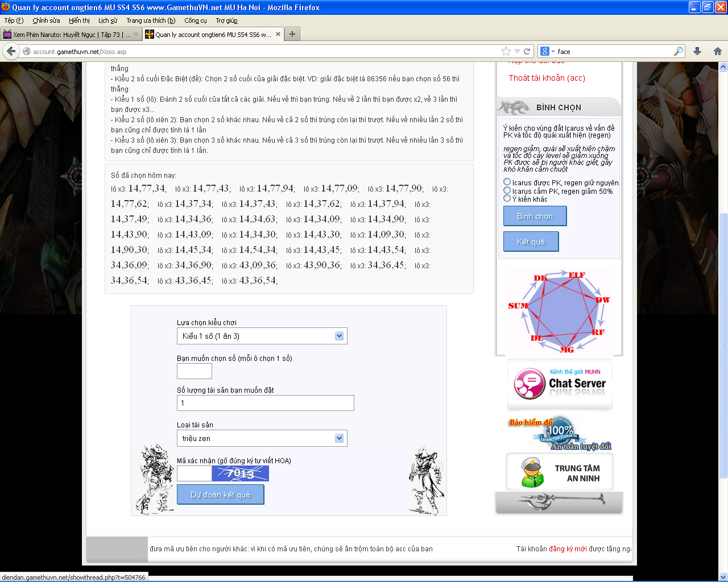The width and height of the screenshot is (728, 582).
Task: Switch to the Xem Phim Naruto tab
Action: (71, 34)
